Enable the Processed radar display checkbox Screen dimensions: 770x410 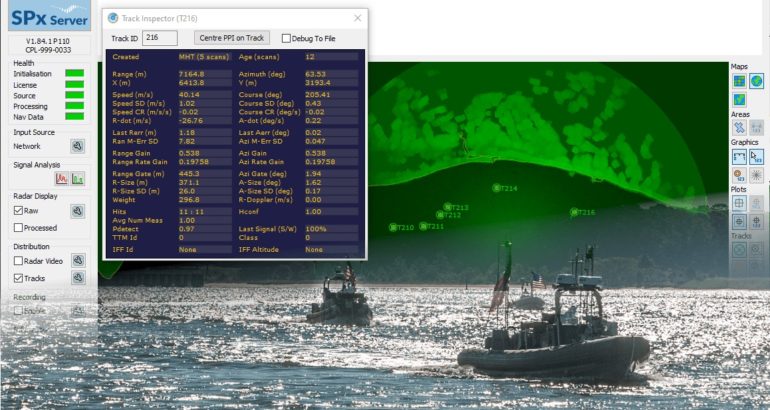(18, 228)
